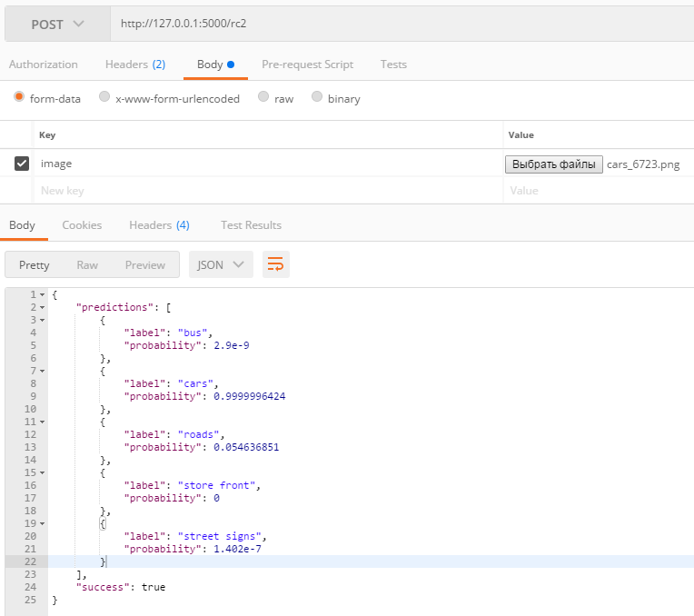
Task: Collapse the predictions array at line 2
Action: click(x=42, y=308)
